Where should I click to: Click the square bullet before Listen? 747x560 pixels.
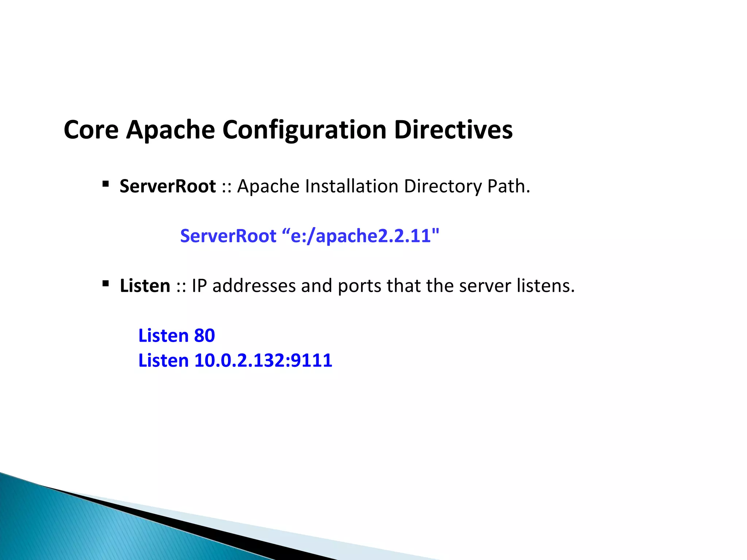click(x=106, y=283)
